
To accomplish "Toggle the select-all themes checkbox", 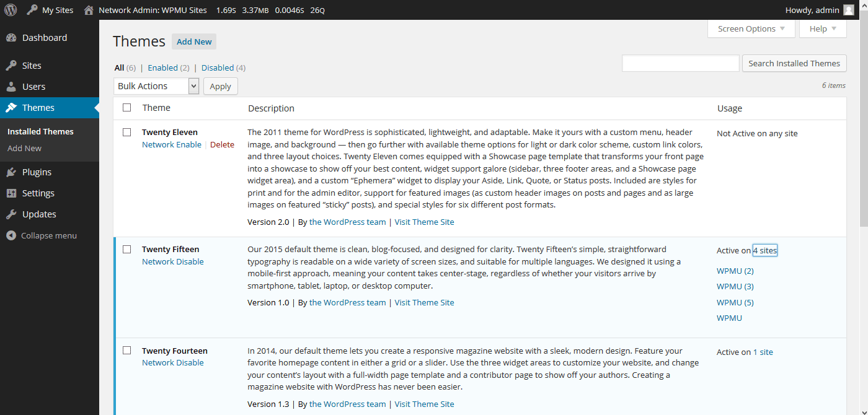I will click(x=127, y=108).
